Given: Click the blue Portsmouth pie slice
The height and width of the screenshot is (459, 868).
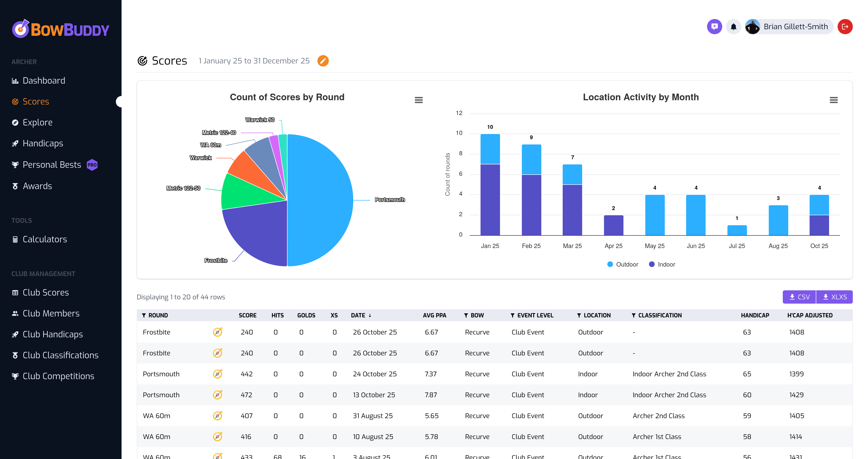Looking at the screenshot, I should click(x=320, y=200).
